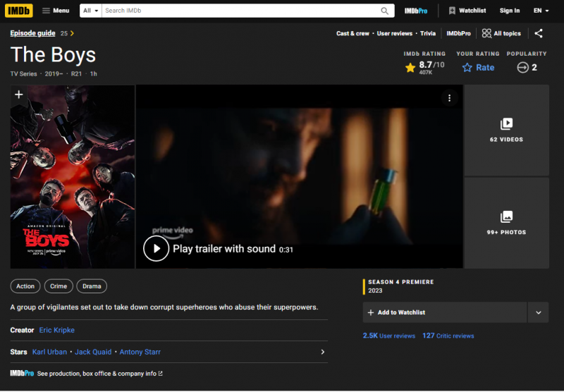Open the hamburger Menu
Viewport: 564px width, 392px height.
point(56,11)
